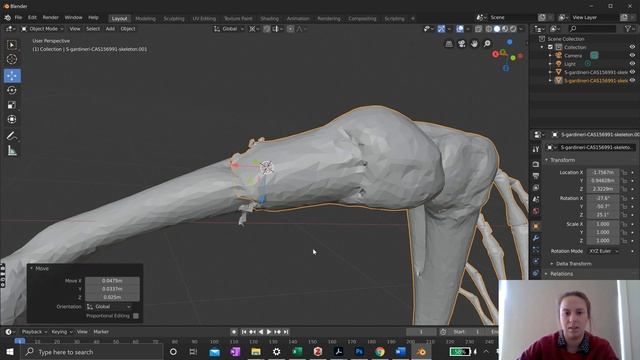Collapse the Transform panel

coord(562,160)
